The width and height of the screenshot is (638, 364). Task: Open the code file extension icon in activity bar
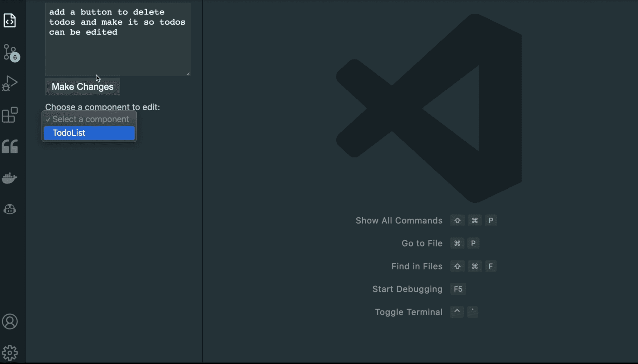coord(10,21)
